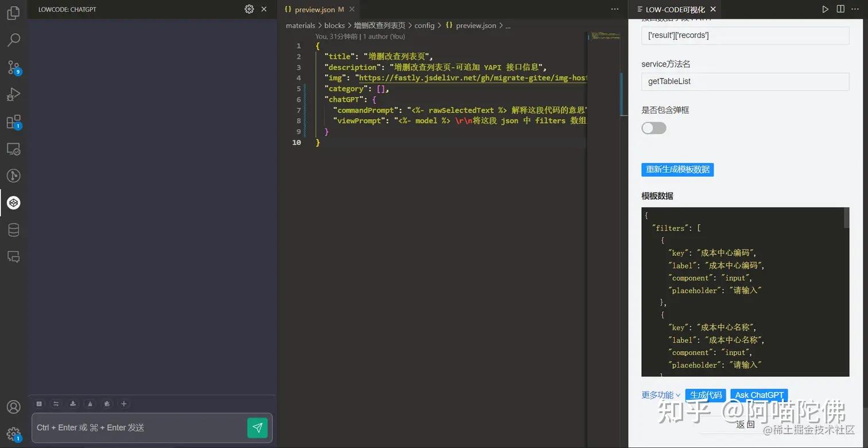Viewport: 868px width, 448px height.
Task: Click the "description" key on line 3
Action: pyautogui.click(x=353, y=67)
